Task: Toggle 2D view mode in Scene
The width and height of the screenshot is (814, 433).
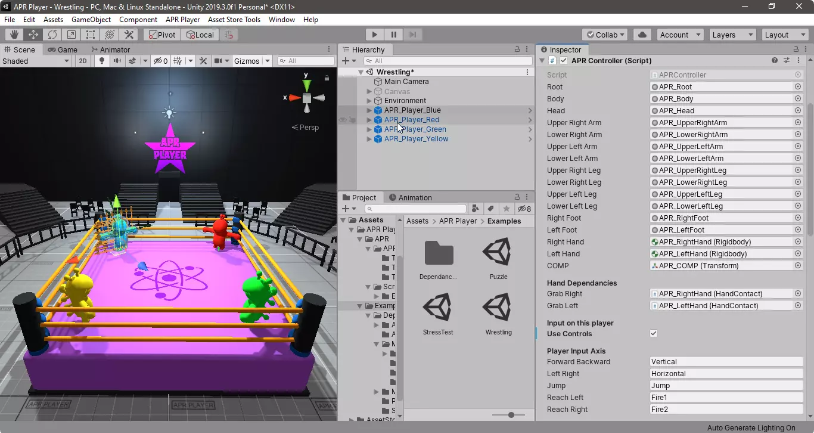Action: point(82,60)
